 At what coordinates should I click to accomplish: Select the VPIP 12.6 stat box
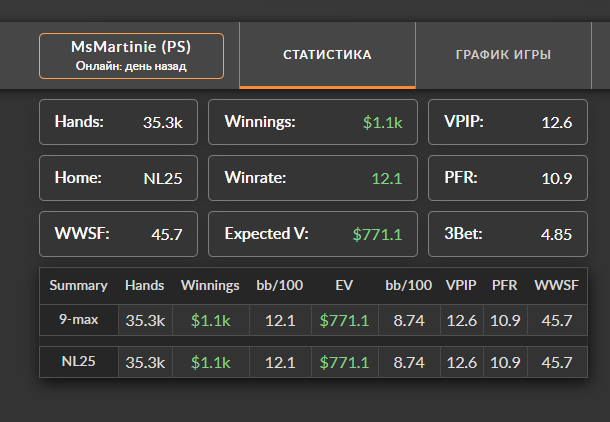coord(508,122)
